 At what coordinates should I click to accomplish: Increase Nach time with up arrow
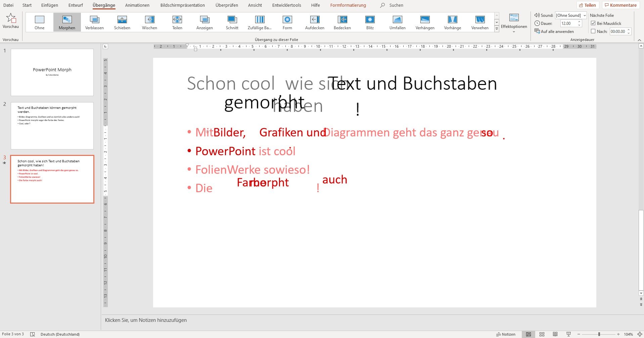pos(629,30)
